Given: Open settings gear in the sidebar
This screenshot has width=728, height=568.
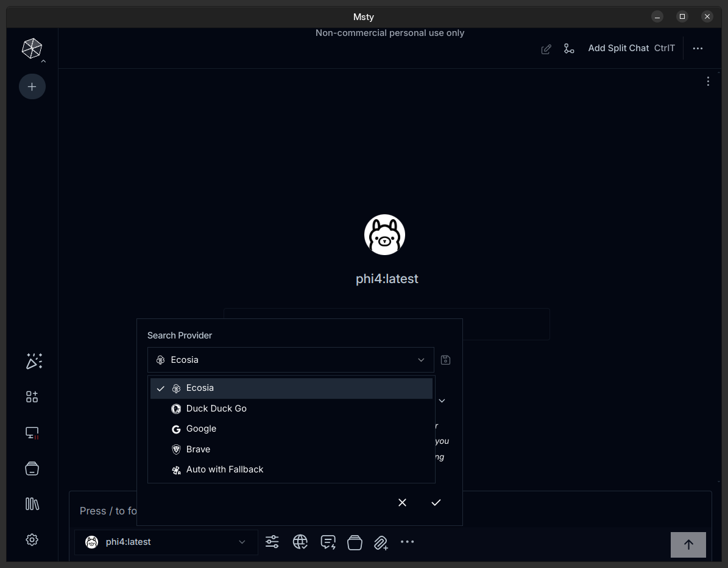Looking at the screenshot, I should pyautogui.click(x=32, y=539).
